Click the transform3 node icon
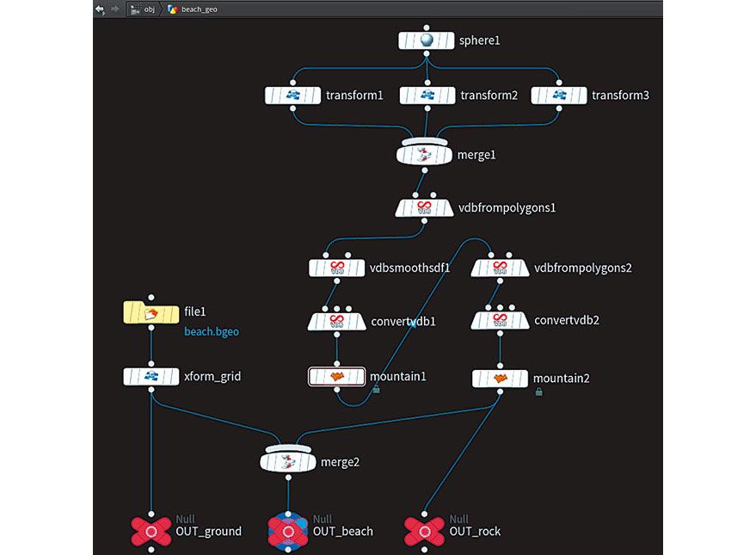 (x=559, y=96)
